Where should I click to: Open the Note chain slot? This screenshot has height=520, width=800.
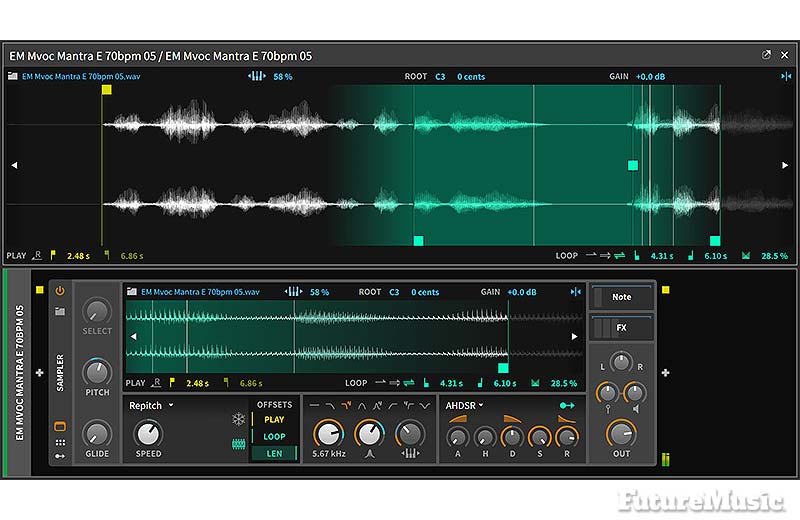tap(621, 297)
